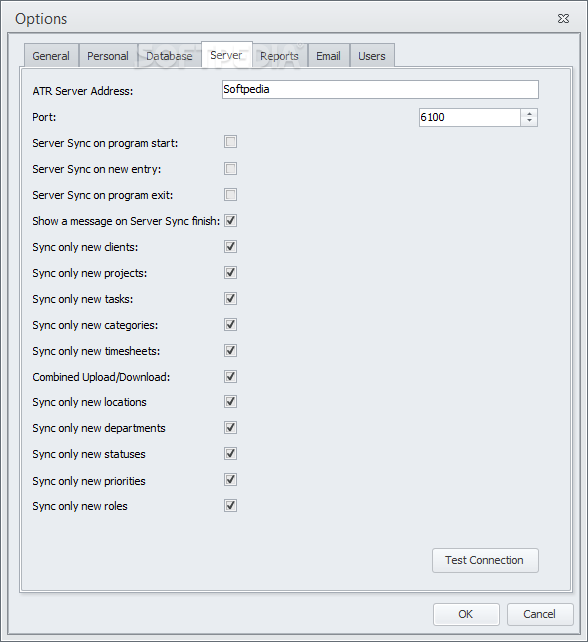This screenshot has height=642, width=588.
Task: Switch to the General tab
Action: [51, 55]
